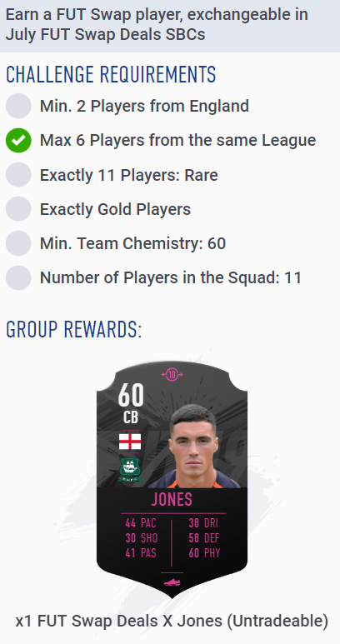
Task: Click the Plymouth Argyle club badge
Action: [130, 469]
